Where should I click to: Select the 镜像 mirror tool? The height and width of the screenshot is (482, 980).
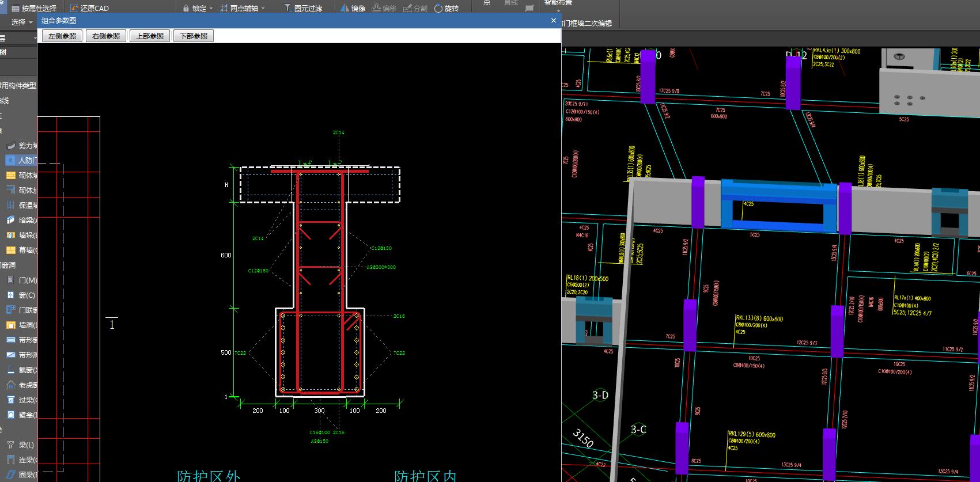[x=353, y=8]
